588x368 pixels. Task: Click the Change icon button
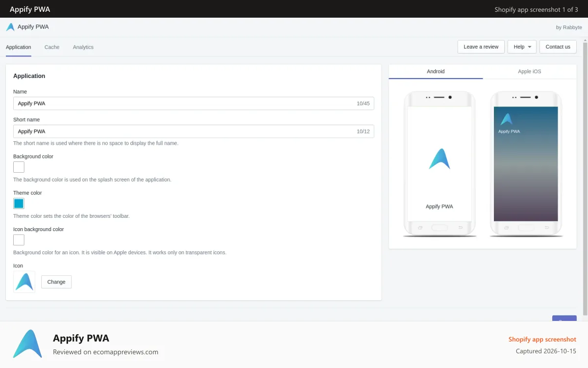[x=56, y=282]
